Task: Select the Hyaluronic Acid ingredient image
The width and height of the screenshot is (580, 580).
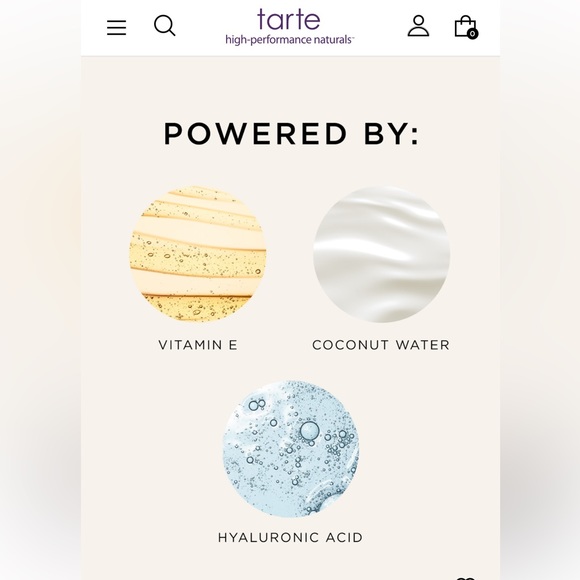Action: 290,448
